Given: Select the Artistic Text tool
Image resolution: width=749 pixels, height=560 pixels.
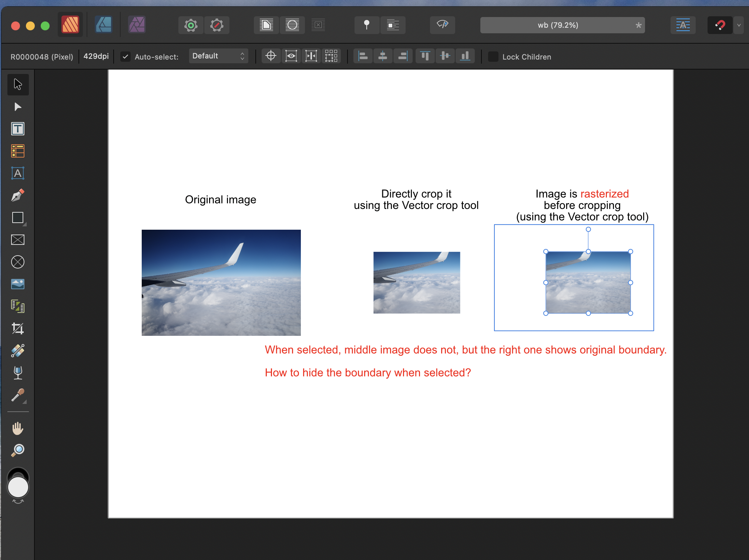Looking at the screenshot, I should [x=18, y=173].
